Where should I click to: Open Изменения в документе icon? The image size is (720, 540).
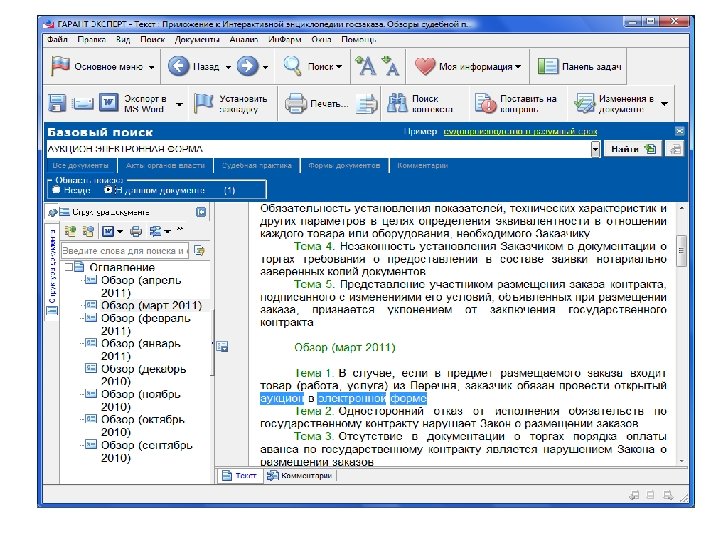pyautogui.click(x=585, y=104)
